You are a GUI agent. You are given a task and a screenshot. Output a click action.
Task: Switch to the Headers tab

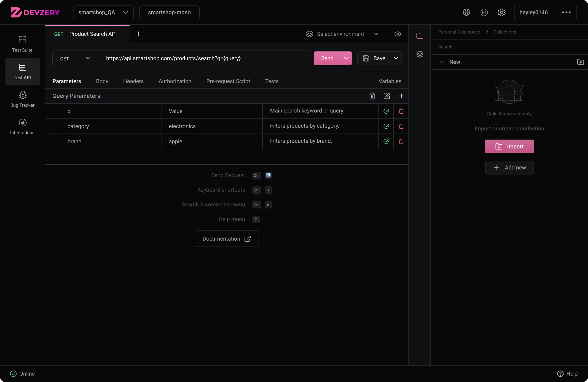[x=133, y=81]
